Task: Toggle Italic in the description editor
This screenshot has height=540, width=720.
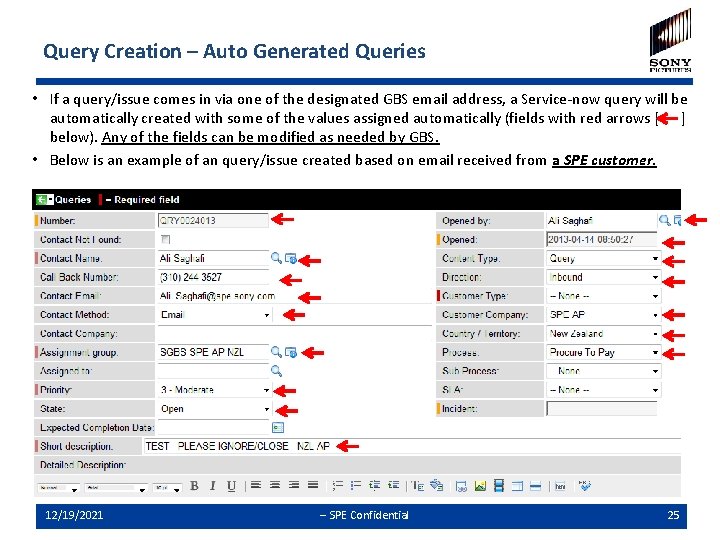Action: pyautogui.click(x=213, y=486)
